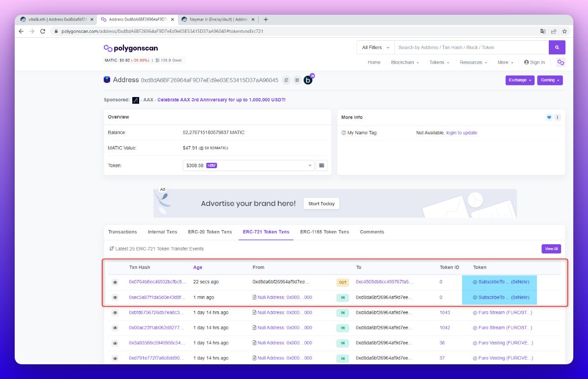Preview the first transfer using its eye icon
Screen dimensions: 588x379
tap(115, 282)
